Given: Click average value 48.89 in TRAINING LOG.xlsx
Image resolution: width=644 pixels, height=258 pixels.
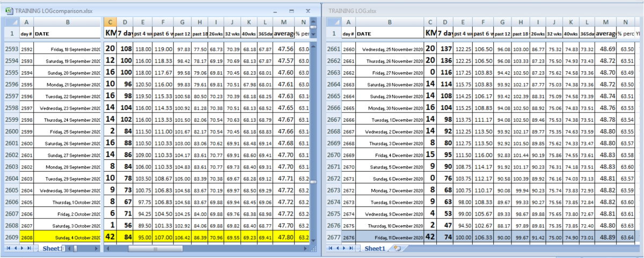Looking at the screenshot, I should point(605,237).
